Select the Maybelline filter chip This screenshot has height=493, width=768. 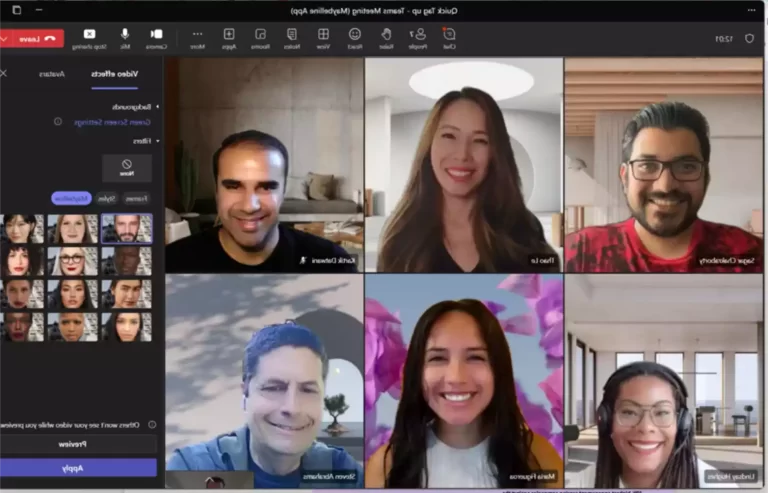pyautogui.click(x=72, y=198)
